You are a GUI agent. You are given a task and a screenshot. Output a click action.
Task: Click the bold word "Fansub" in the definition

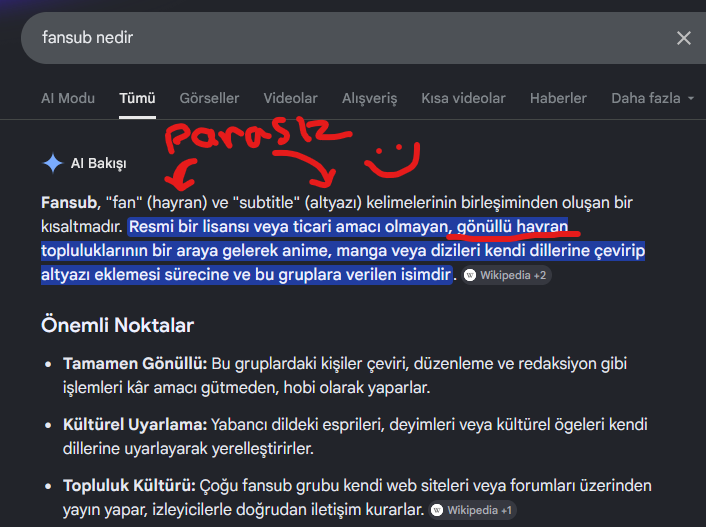[70, 203]
